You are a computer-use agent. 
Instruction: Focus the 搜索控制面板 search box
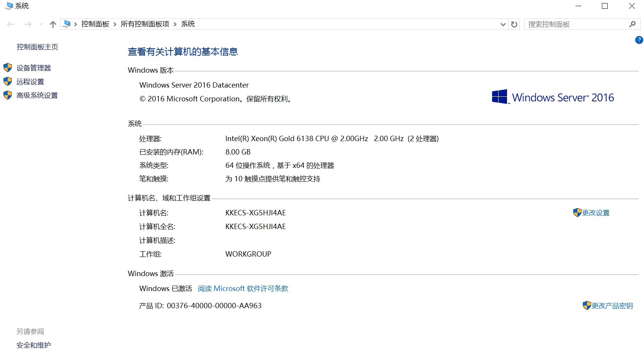coord(576,24)
